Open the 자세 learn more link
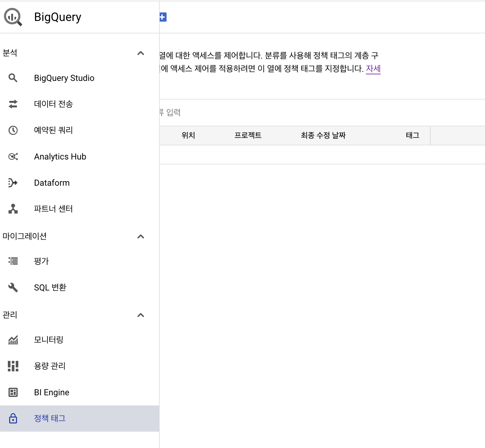The height and width of the screenshot is (448, 485). 373,69
